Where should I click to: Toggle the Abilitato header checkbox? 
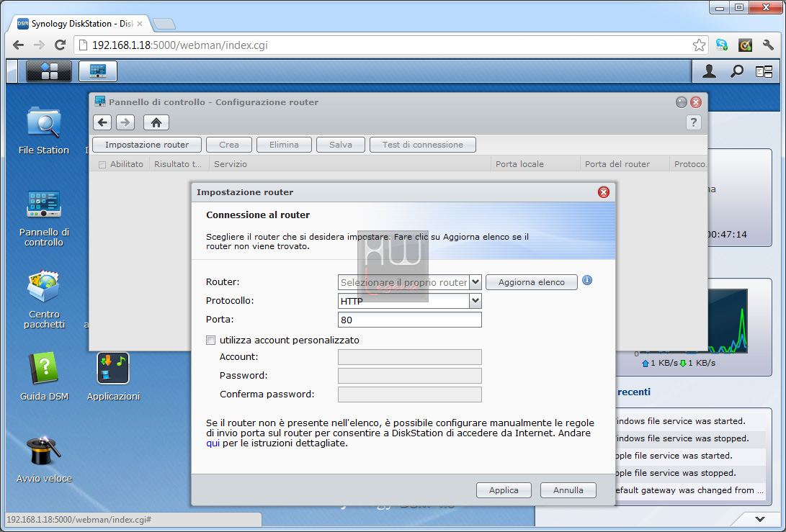[x=102, y=164]
